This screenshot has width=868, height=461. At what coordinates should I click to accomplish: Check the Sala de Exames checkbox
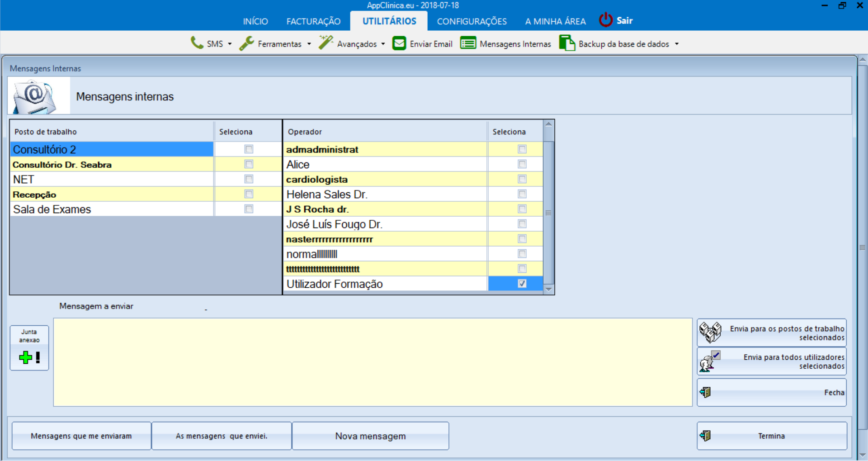coord(249,209)
